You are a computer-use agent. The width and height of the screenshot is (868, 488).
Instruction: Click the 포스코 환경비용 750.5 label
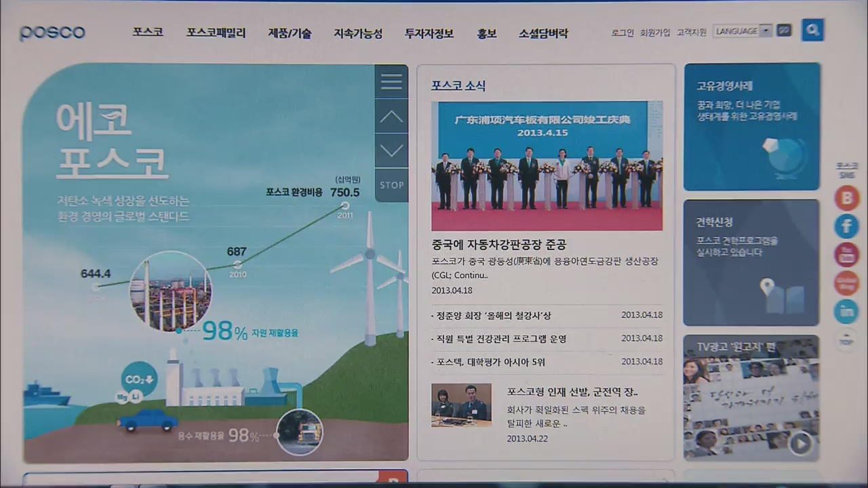click(313, 192)
